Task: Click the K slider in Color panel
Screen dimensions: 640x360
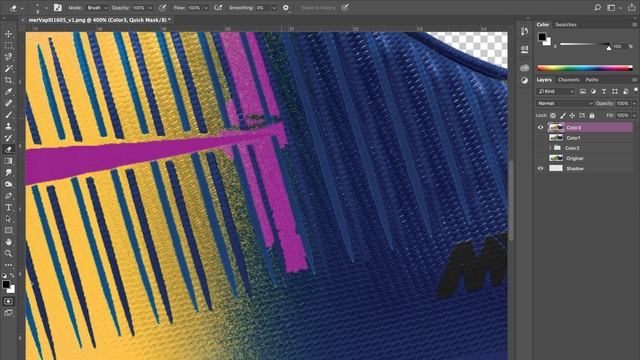Action: tap(585, 44)
